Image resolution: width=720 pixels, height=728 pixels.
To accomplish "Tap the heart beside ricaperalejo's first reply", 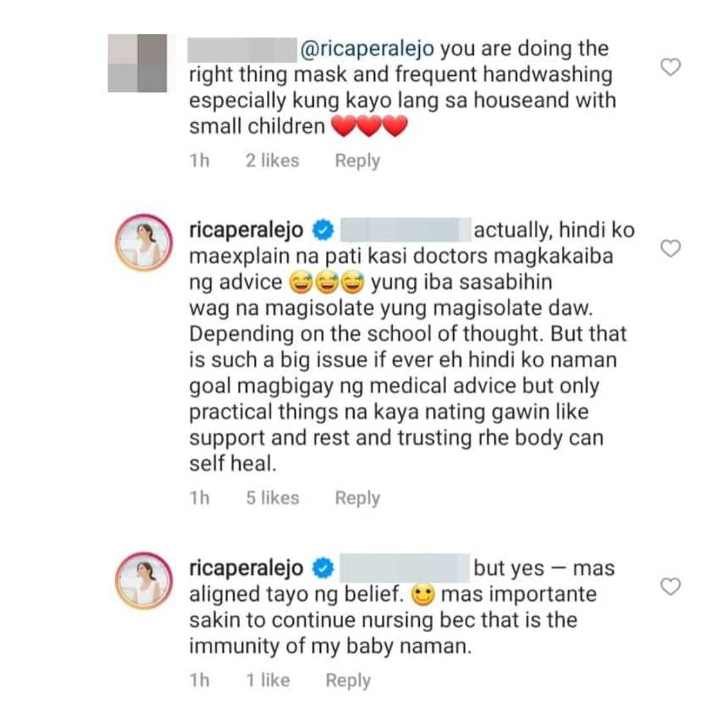I will pyautogui.click(x=671, y=248).
